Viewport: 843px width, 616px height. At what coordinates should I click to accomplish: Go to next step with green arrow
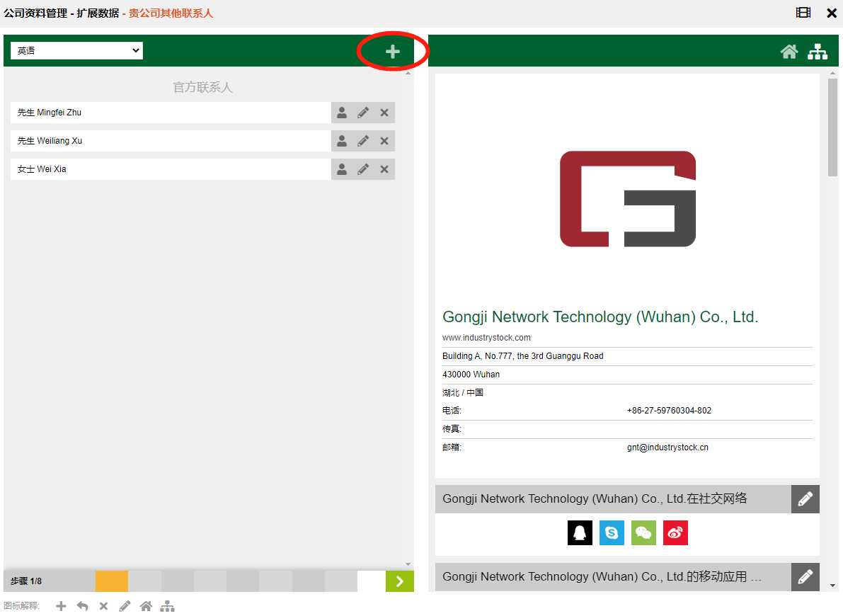(399, 581)
